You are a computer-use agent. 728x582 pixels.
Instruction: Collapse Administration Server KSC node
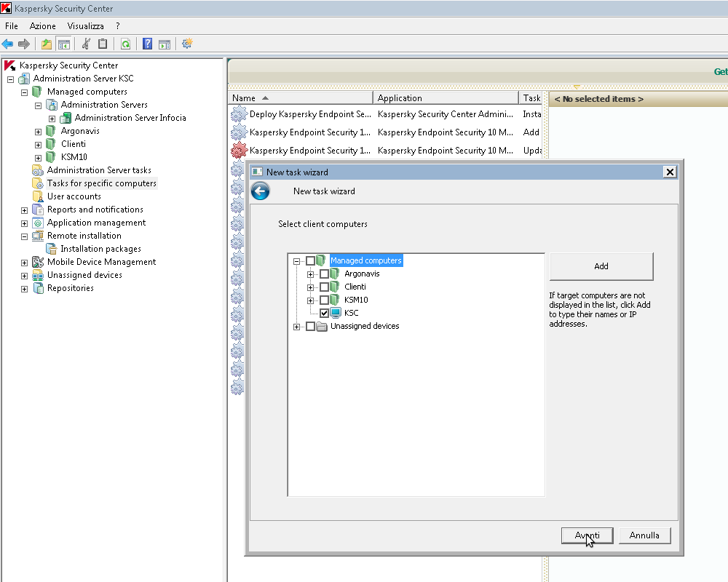tap(10, 79)
